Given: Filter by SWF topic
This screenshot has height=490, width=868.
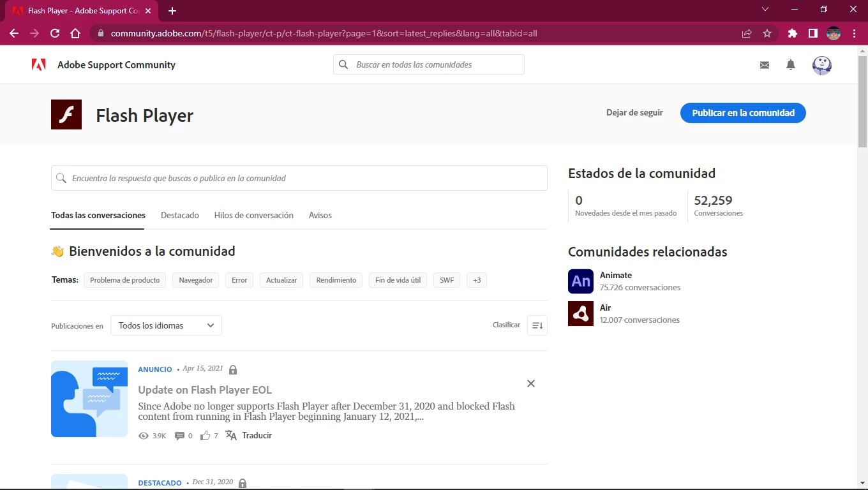Looking at the screenshot, I should pyautogui.click(x=447, y=280).
